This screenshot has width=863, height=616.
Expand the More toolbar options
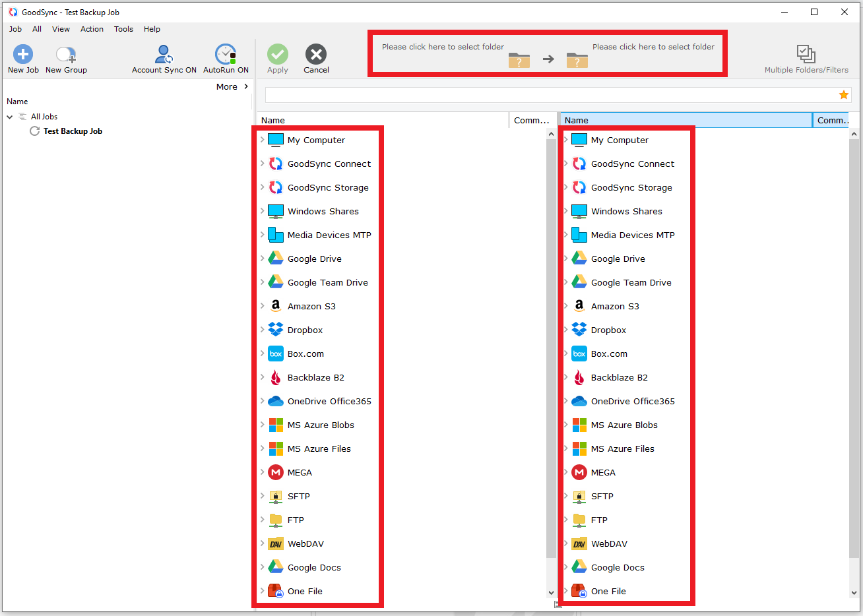[232, 86]
